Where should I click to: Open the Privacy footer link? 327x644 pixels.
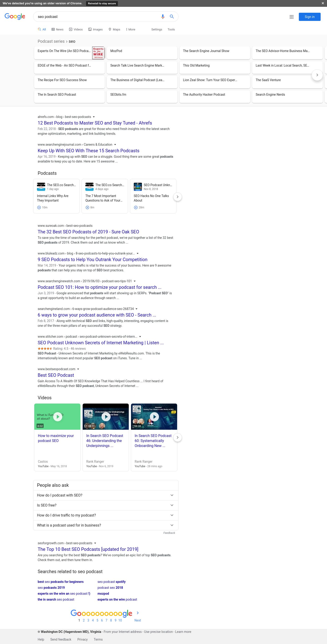(x=82, y=639)
